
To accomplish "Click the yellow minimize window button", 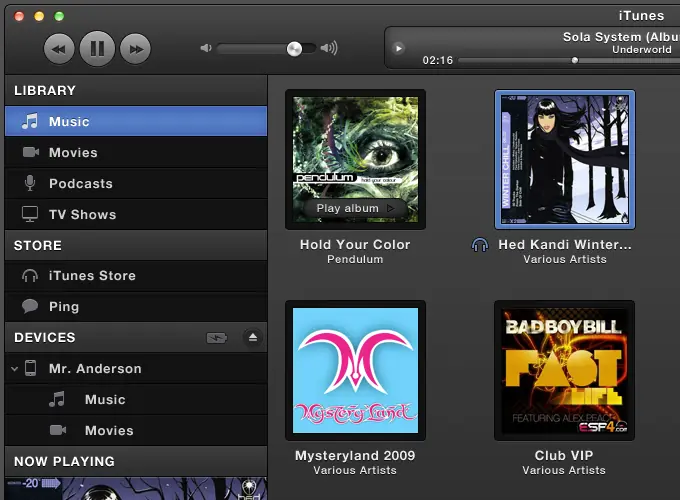I will pyautogui.click(x=39, y=16).
